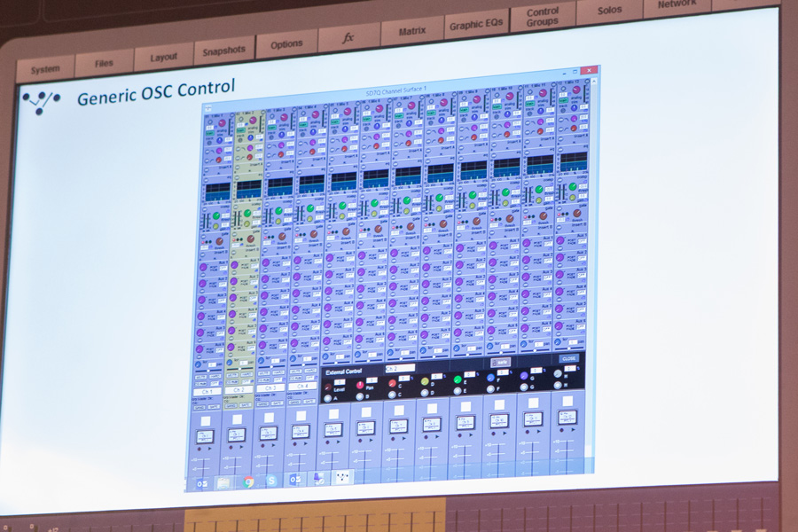Viewport: 798px width, 532px height.
Task: Open the Matrix tab
Action: 412,31
